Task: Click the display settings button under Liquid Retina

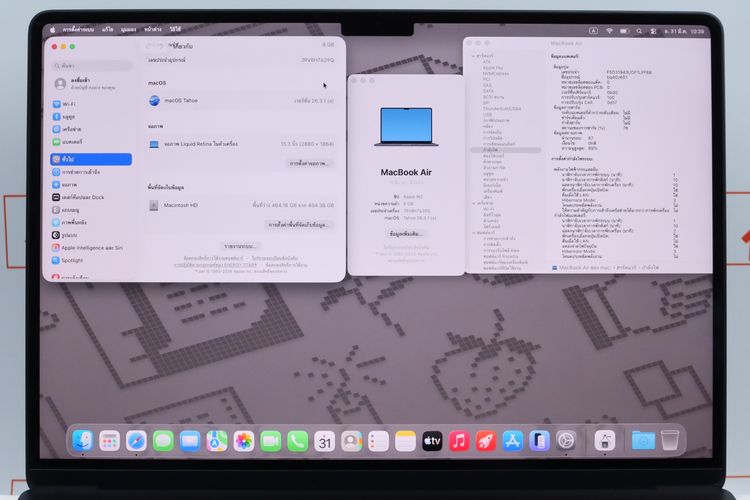Action: point(309,163)
